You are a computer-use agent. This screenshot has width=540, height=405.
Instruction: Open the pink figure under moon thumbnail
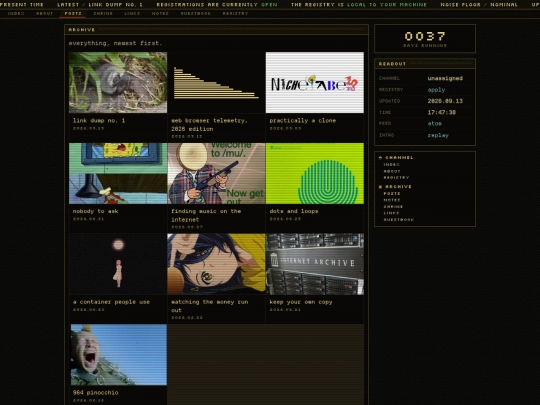coord(118,264)
